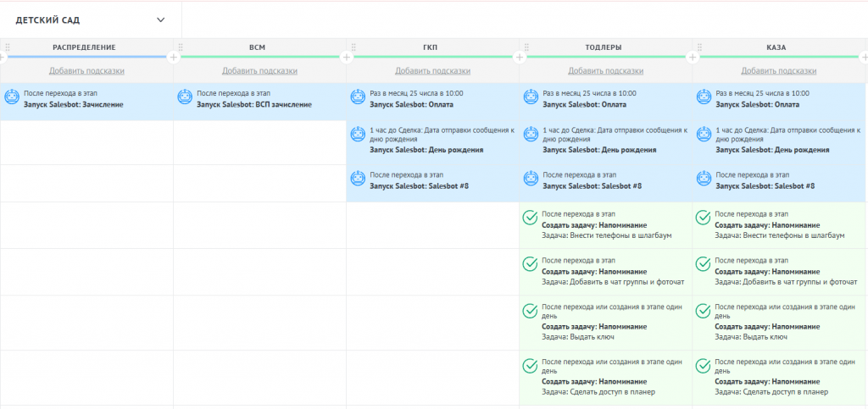Click the drag handle of ТОДЛЕРЫ column

click(527, 47)
